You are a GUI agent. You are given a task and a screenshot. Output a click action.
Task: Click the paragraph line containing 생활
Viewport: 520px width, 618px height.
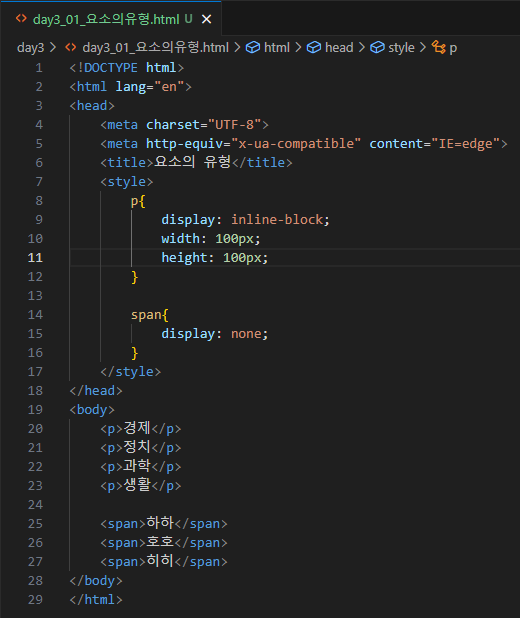click(x=141, y=485)
